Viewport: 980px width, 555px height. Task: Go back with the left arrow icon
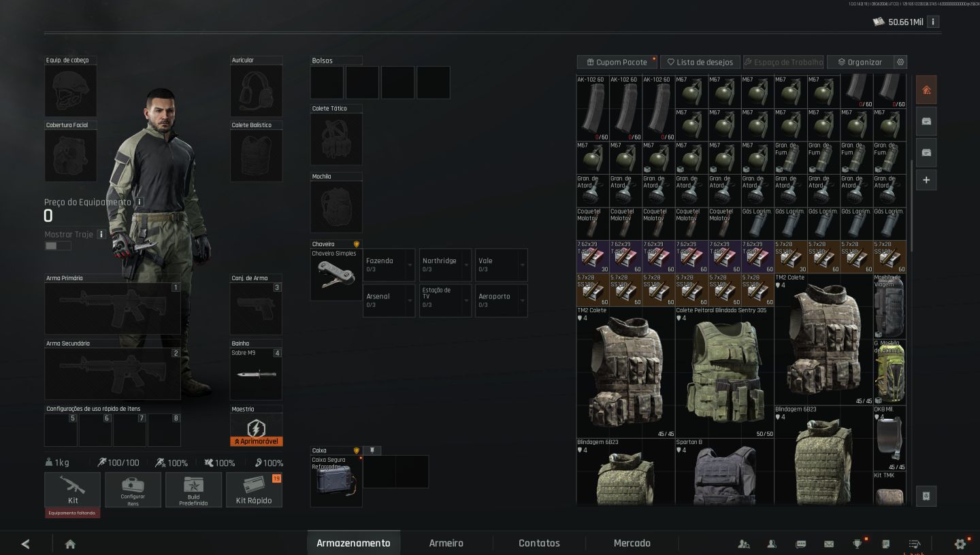pyautogui.click(x=25, y=543)
